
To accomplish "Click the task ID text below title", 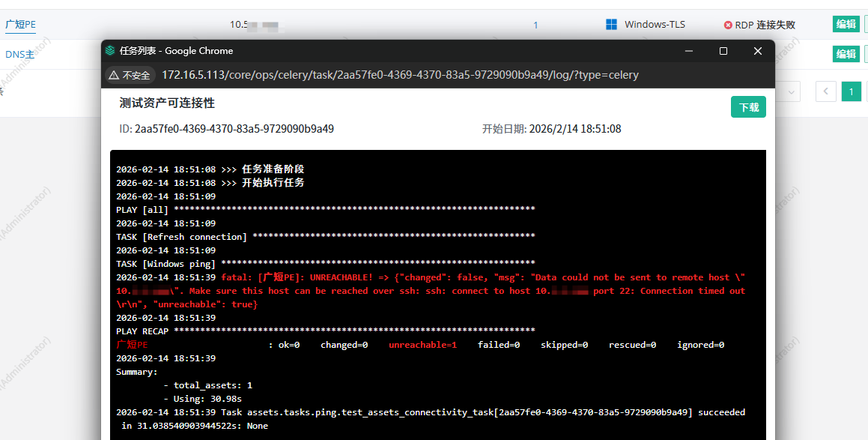I will pos(226,129).
